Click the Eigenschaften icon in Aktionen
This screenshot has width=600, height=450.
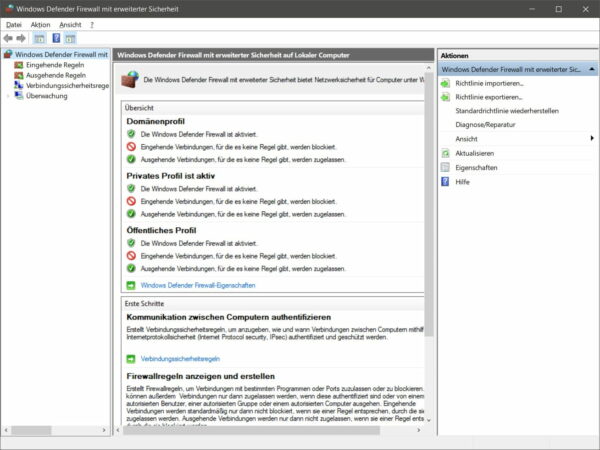(x=445, y=168)
